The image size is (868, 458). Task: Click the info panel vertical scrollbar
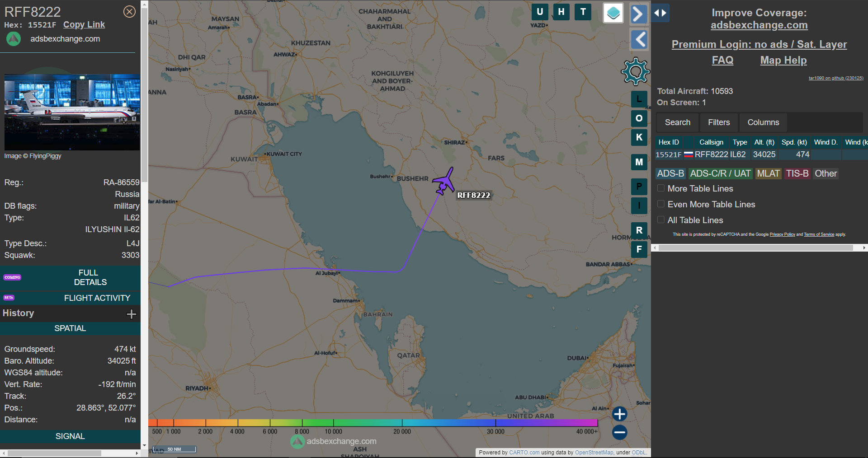click(144, 95)
